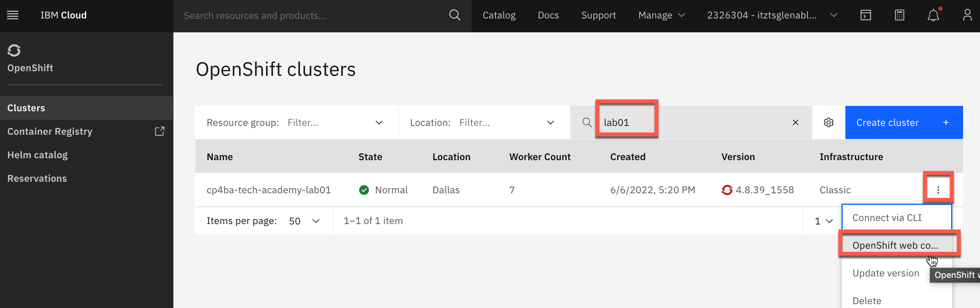This screenshot has height=308, width=980.
Task: Click the green Normal status icon
Action: pos(364,190)
